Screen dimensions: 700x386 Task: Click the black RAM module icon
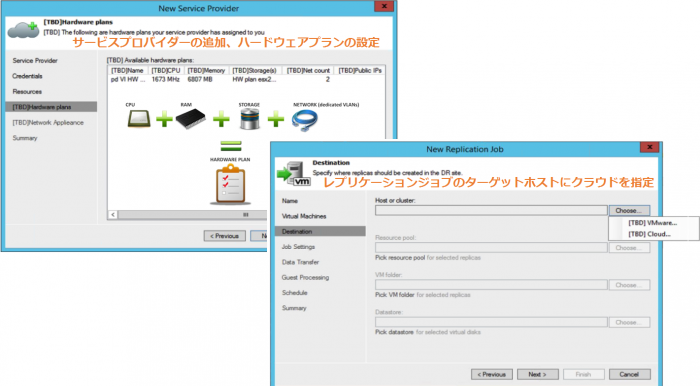[191, 119]
